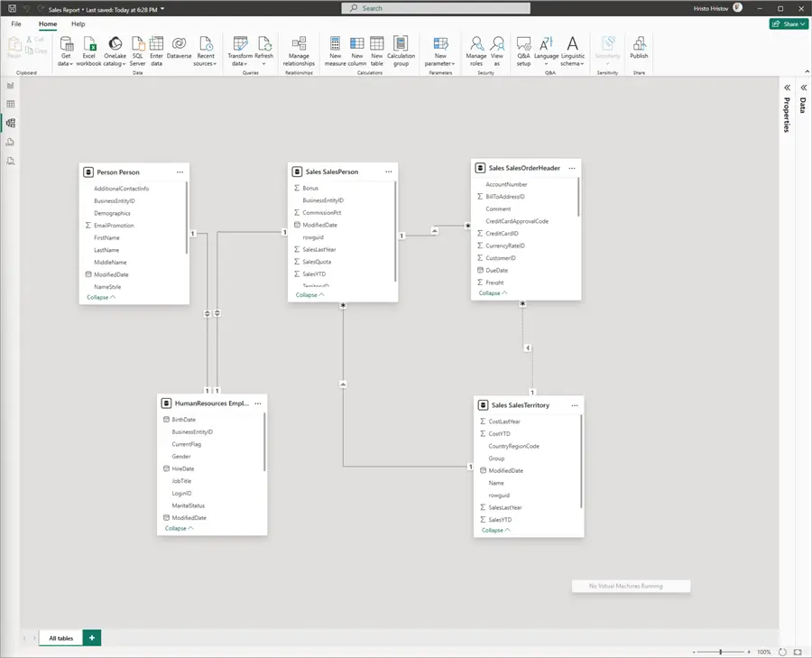Image resolution: width=812 pixels, height=658 pixels.
Task: Open Manage relationships dialog
Action: pyautogui.click(x=299, y=51)
